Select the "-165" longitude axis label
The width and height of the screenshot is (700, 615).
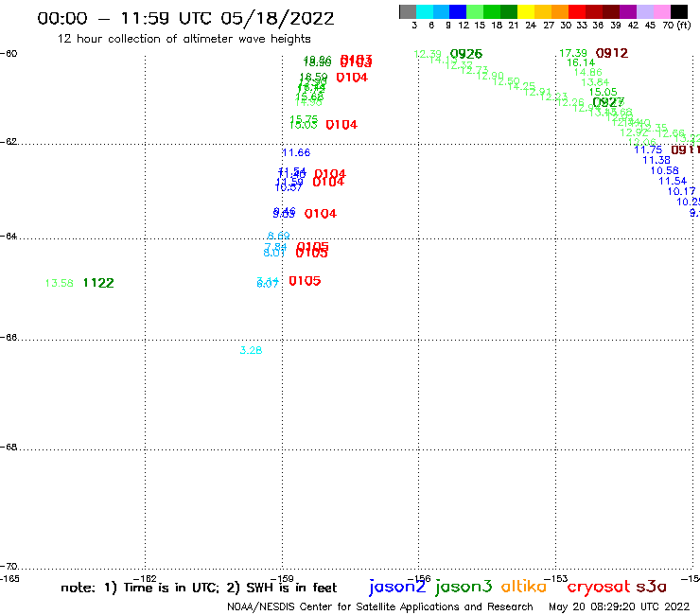click(9, 579)
